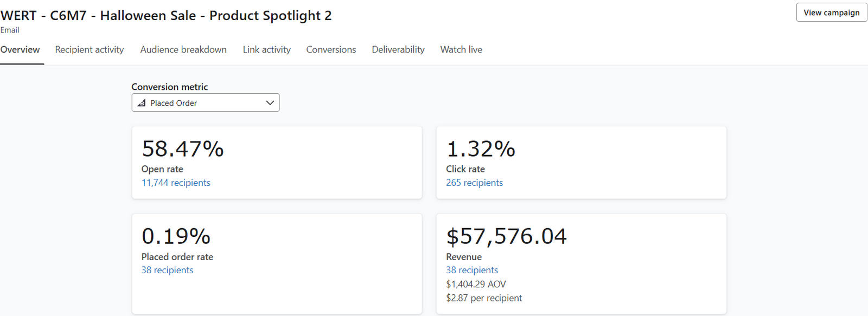Open the Watch live tab

coord(461,50)
